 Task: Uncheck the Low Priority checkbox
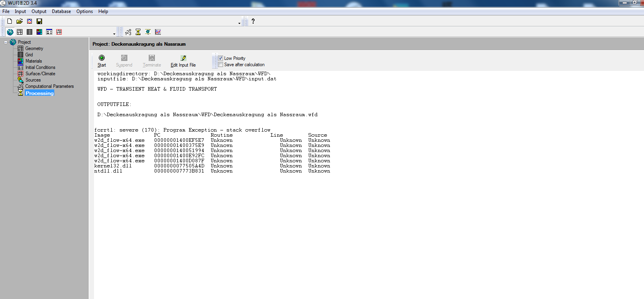click(221, 58)
